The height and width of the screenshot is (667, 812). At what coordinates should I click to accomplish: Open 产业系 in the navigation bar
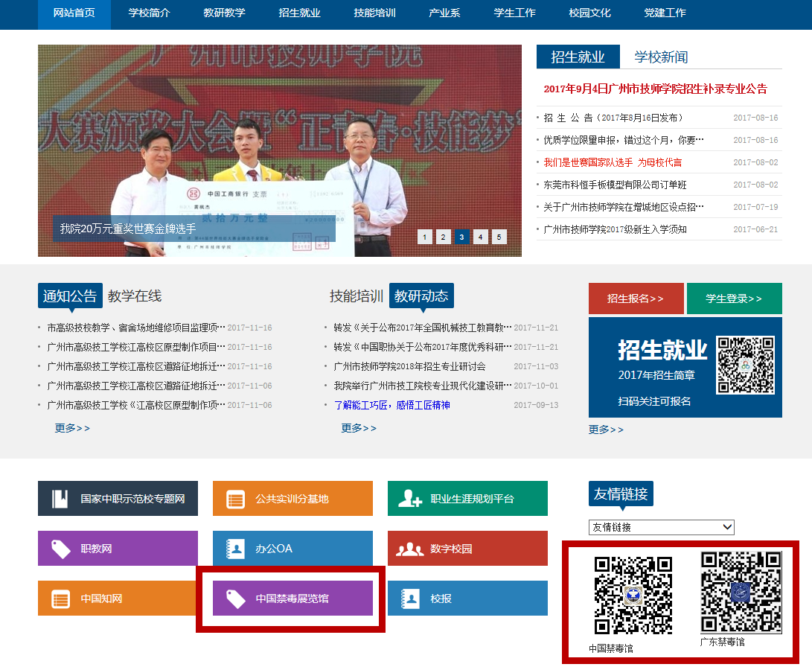pos(444,13)
